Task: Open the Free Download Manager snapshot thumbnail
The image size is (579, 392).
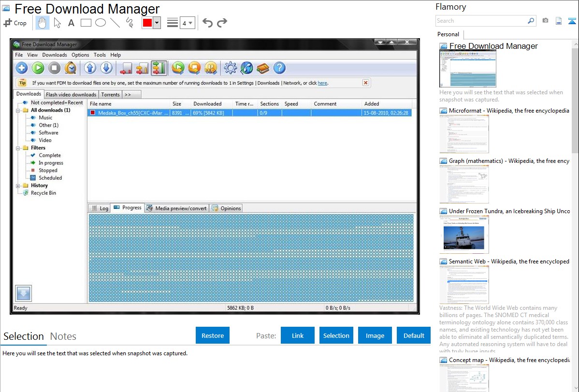Action: (x=467, y=69)
